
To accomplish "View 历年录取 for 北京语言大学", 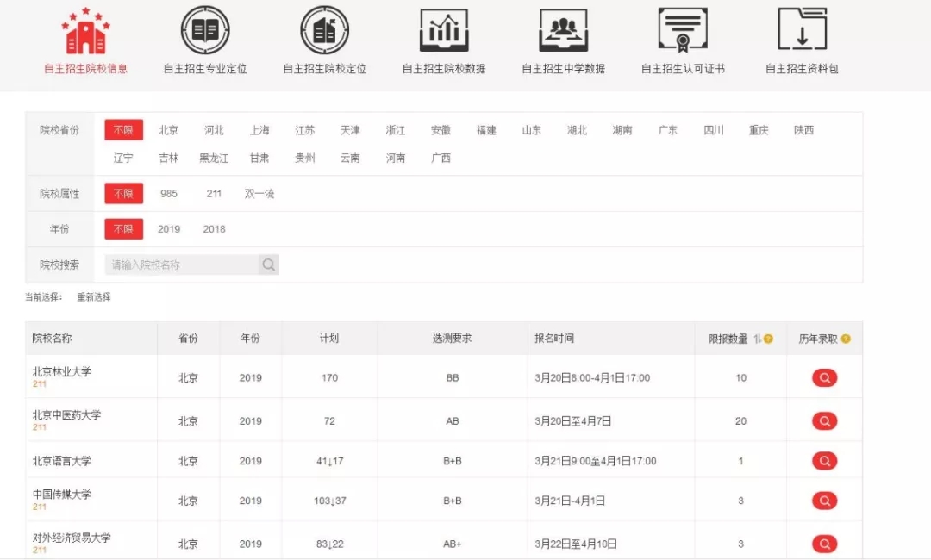I will pyautogui.click(x=824, y=461).
